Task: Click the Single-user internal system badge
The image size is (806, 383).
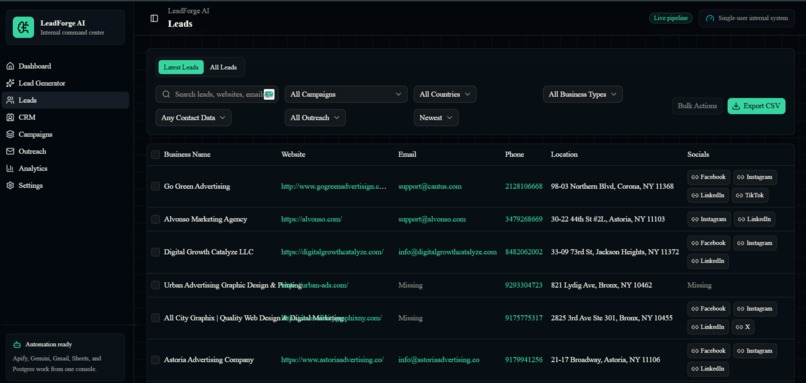Action: pos(747,19)
